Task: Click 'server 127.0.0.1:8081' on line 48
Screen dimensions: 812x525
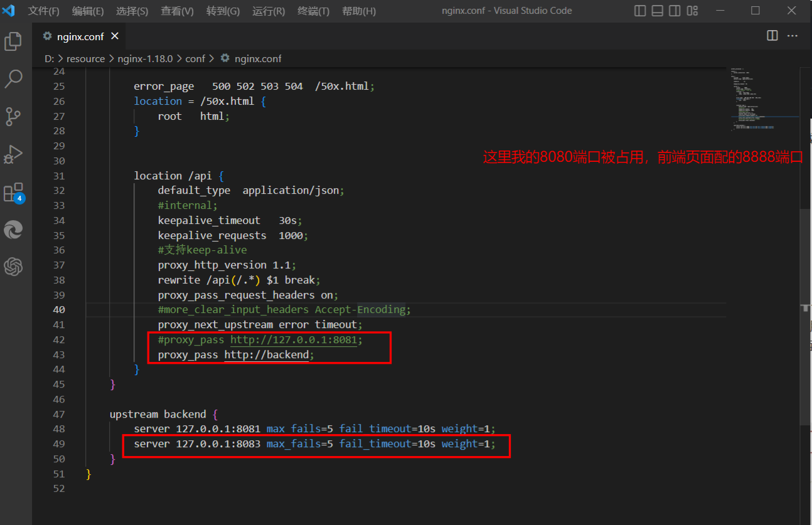Action: [197, 429]
